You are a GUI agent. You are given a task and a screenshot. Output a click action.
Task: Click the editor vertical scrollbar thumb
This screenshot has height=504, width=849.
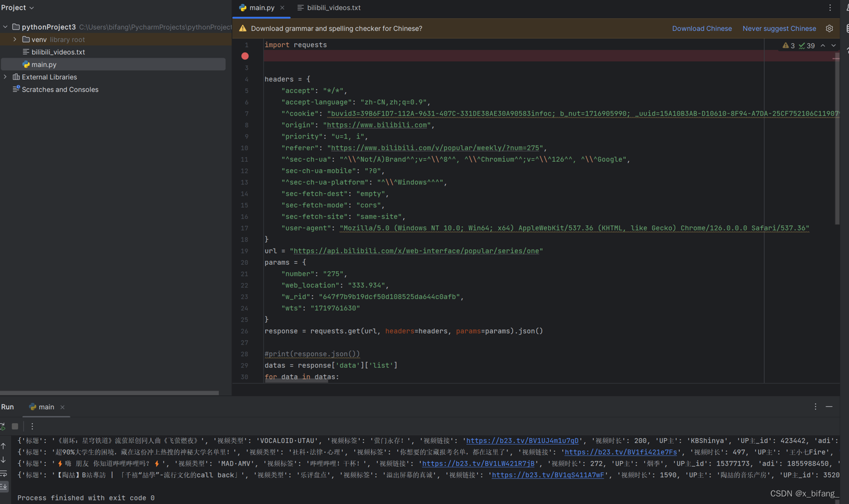click(837, 140)
